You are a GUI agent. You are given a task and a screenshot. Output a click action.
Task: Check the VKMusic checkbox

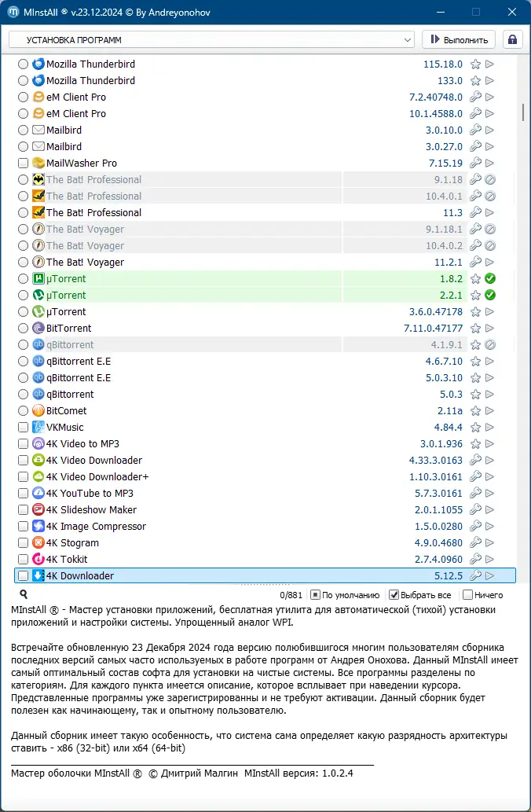click(x=23, y=428)
